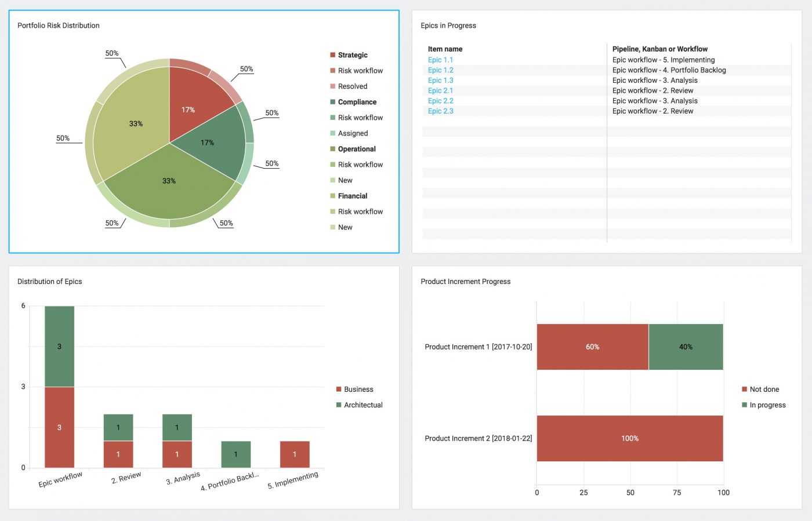Toggle the Assigned legend entry

click(352, 133)
